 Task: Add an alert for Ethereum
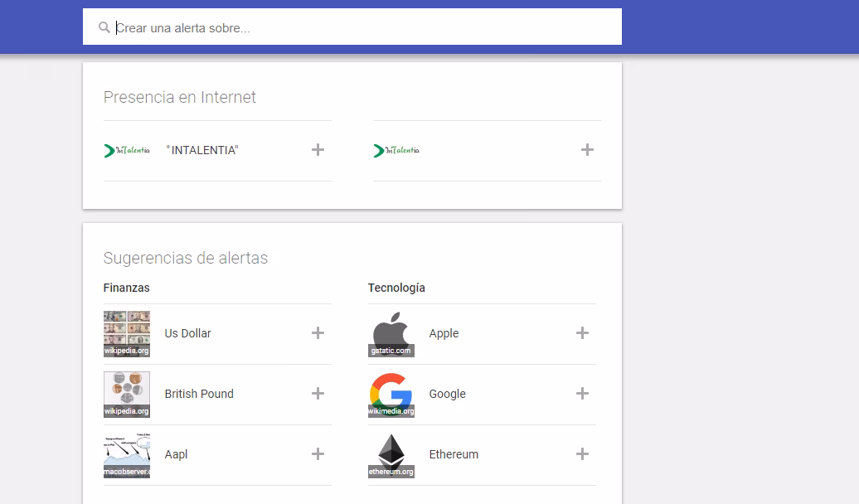(x=583, y=454)
